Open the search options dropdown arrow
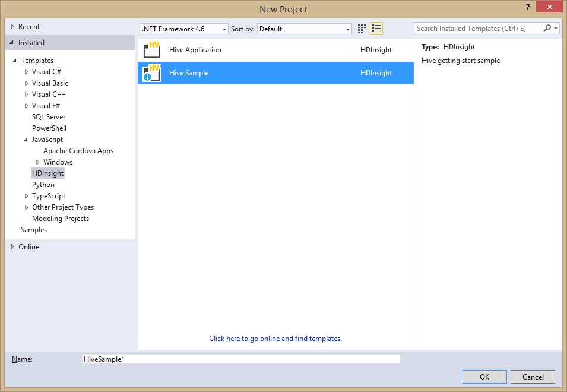This screenshot has width=567, height=392. (556, 28)
